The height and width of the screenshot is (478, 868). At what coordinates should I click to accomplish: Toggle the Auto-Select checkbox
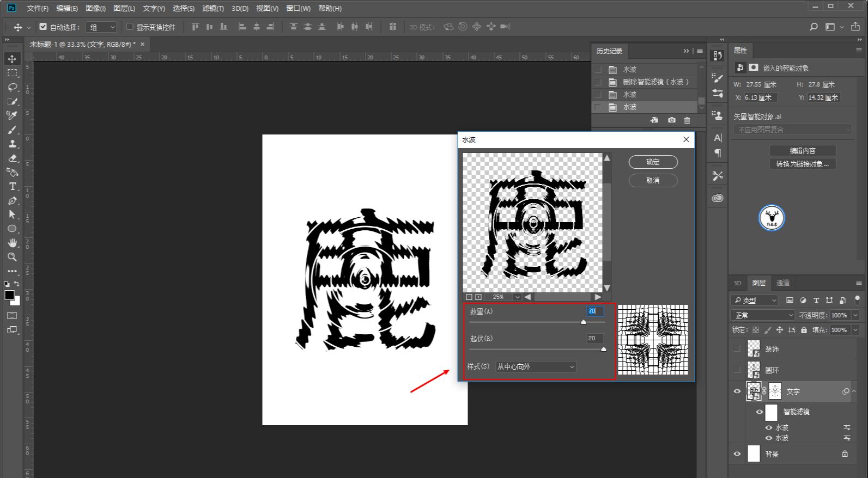[43, 27]
